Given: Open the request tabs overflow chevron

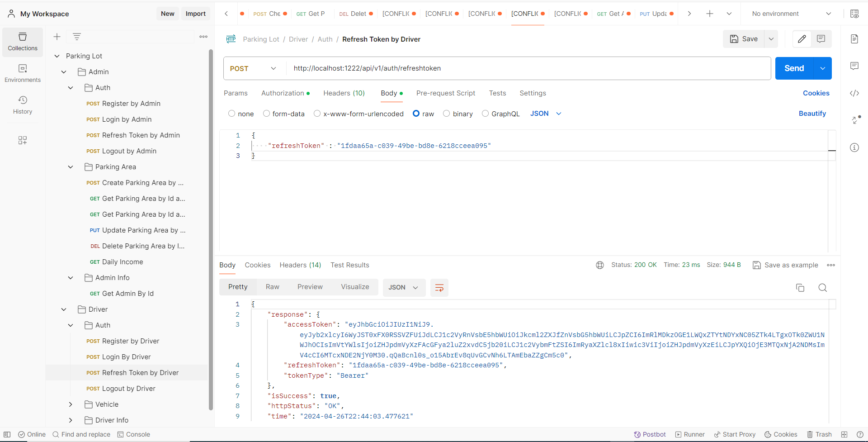Looking at the screenshot, I should point(729,14).
